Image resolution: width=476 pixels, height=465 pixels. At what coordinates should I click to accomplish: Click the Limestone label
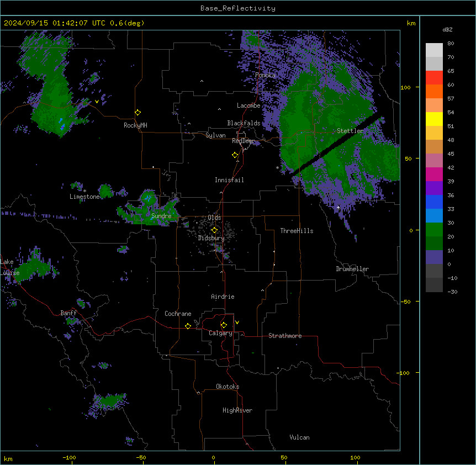[x=84, y=197]
